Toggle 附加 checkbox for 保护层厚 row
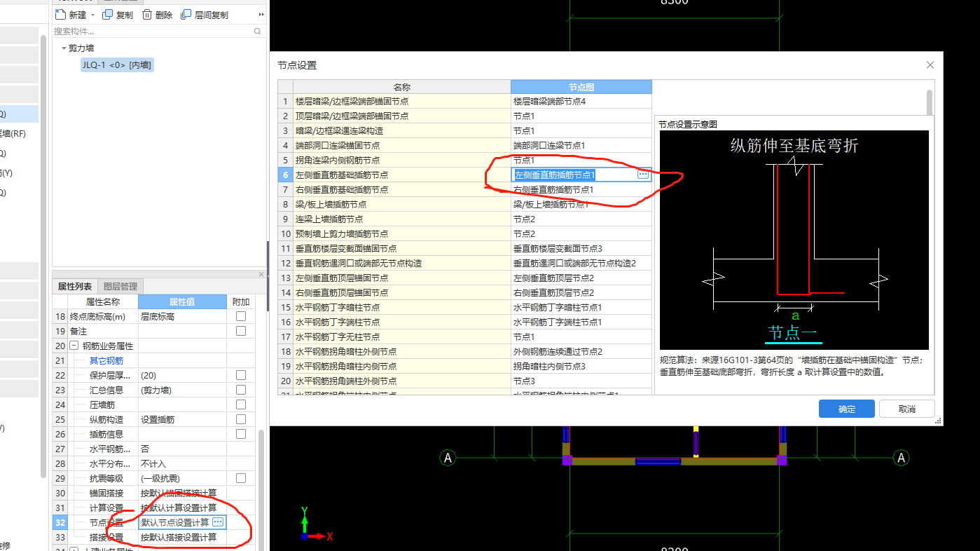 point(241,375)
